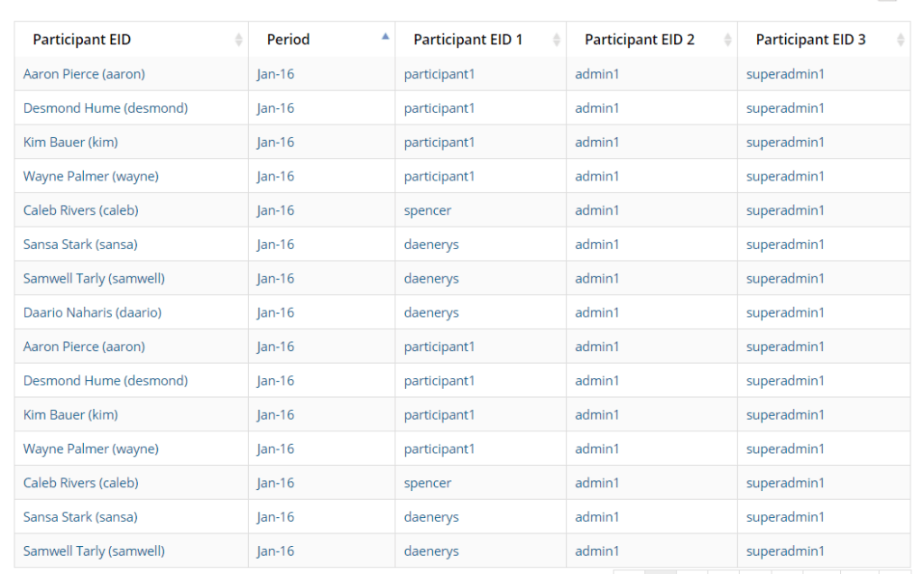Click first Caleb Rivers (caleb) link
Screen dimensions: 924x574
pyautogui.click(x=80, y=210)
